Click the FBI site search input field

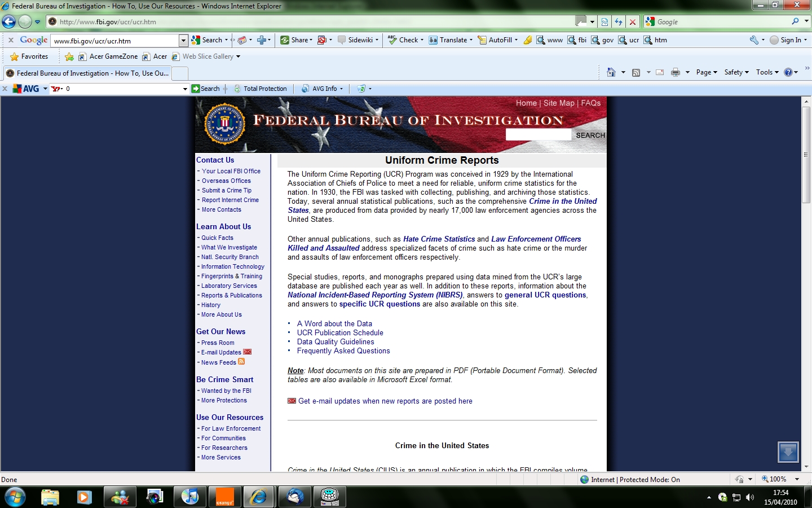[539, 135]
